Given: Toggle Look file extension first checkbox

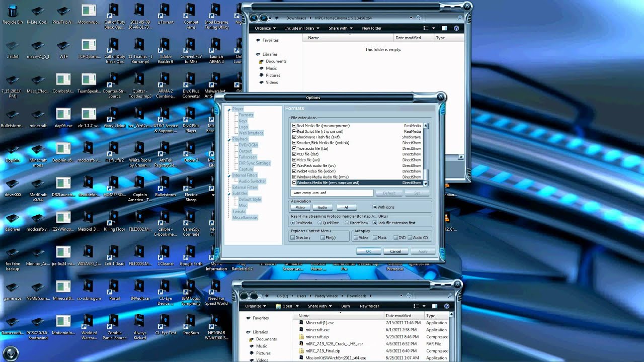Looking at the screenshot, I should click(375, 223).
